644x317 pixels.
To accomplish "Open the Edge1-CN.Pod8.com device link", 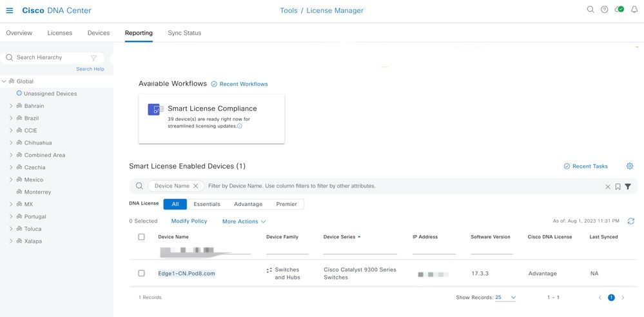I will [x=186, y=273].
